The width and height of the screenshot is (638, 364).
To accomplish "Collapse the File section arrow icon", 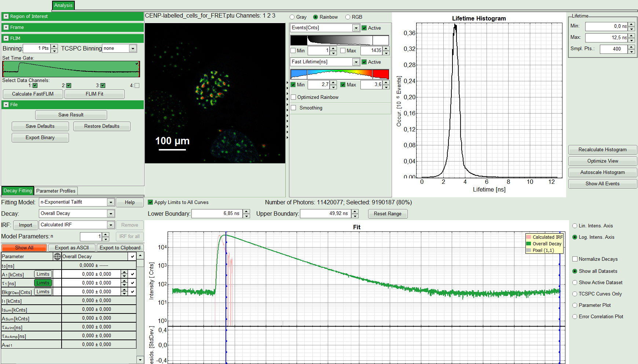I will click(6, 105).
